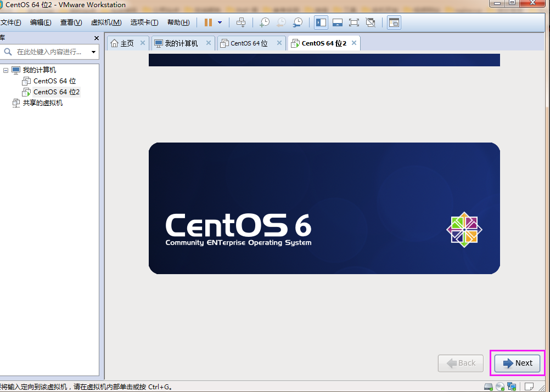The image size is (550, 392).
Task: Open the library search dropdown arrow
Action: [x=93, y=52]
